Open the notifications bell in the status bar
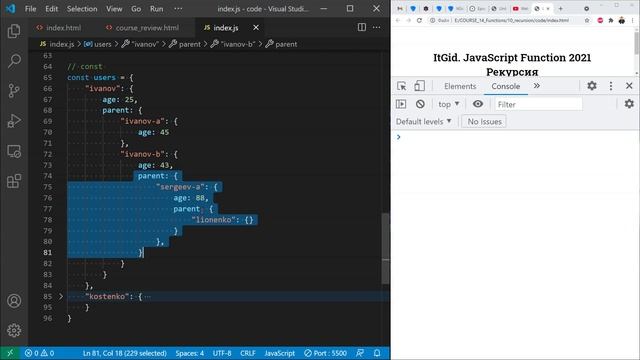The image size is (640, 360). tap(377, 353)
